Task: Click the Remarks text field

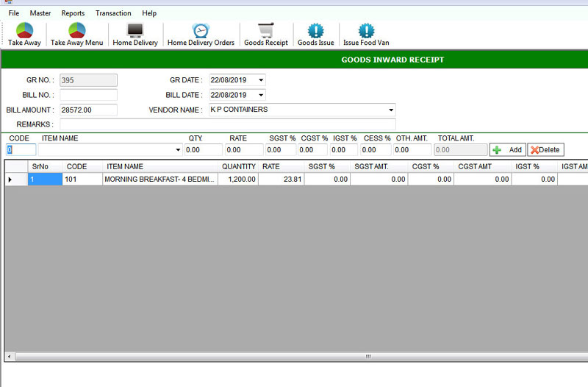Action: pyautogui.click(x=228, y=124)
